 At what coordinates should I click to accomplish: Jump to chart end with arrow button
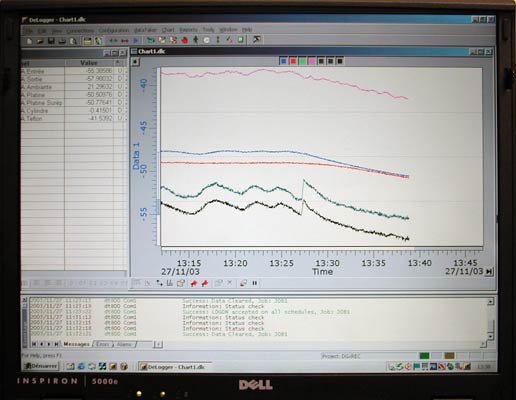pos(489,271)
